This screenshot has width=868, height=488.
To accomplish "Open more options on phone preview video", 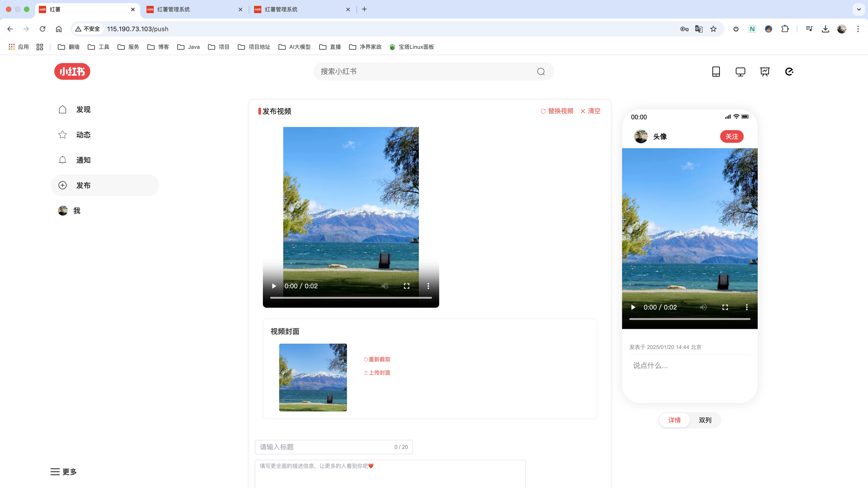I will tap(747, 307).
